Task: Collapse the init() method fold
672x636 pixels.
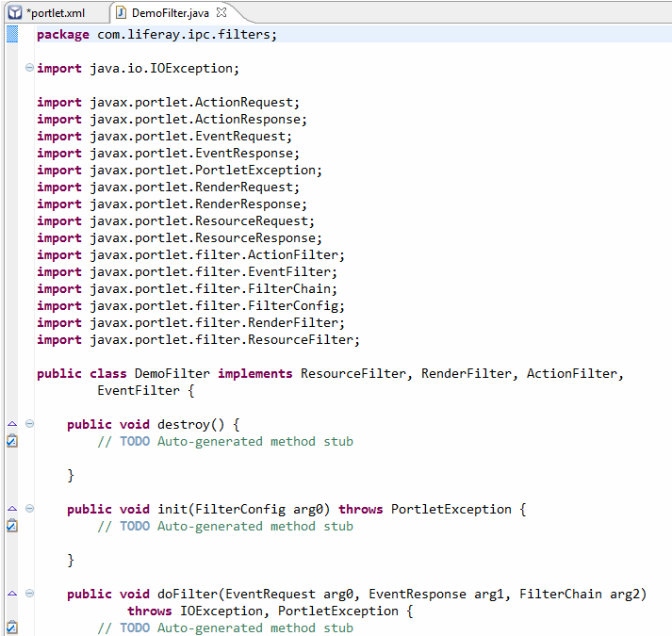Action: 29,509
